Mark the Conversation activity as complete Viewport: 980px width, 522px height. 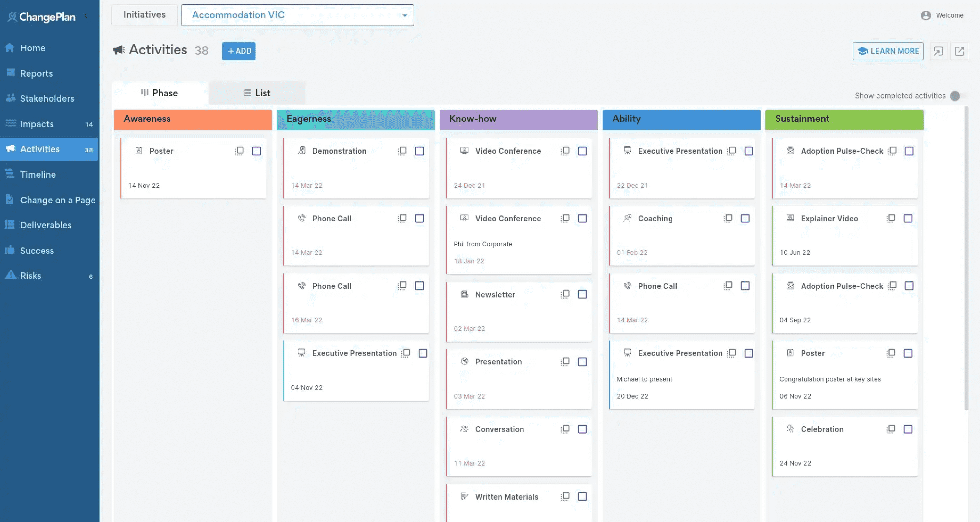pyautogui.click(x=582, y=429)
